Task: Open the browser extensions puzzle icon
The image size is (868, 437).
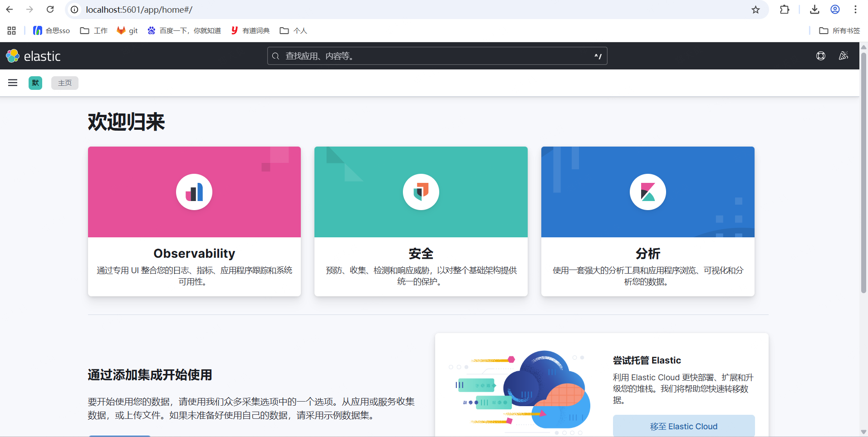Action: [785, 9]
